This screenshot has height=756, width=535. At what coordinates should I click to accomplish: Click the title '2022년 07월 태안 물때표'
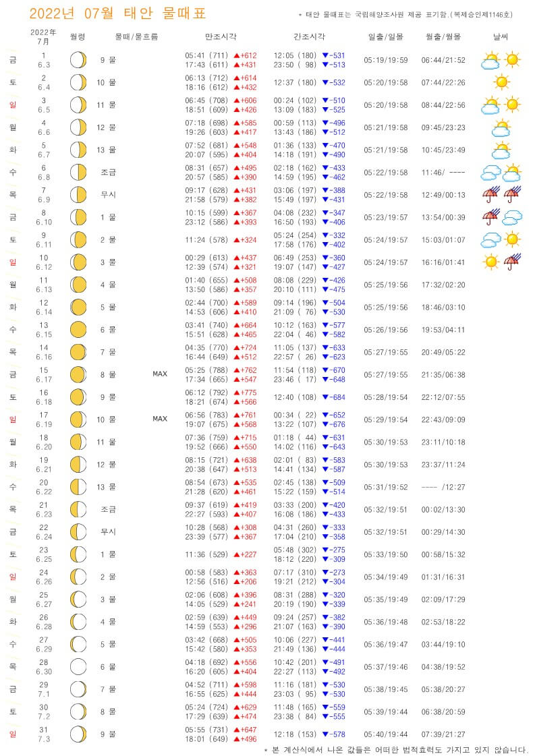point(117,13)
